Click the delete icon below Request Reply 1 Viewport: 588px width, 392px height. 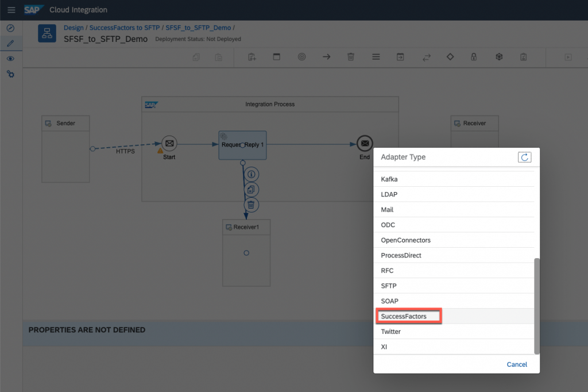252,205
